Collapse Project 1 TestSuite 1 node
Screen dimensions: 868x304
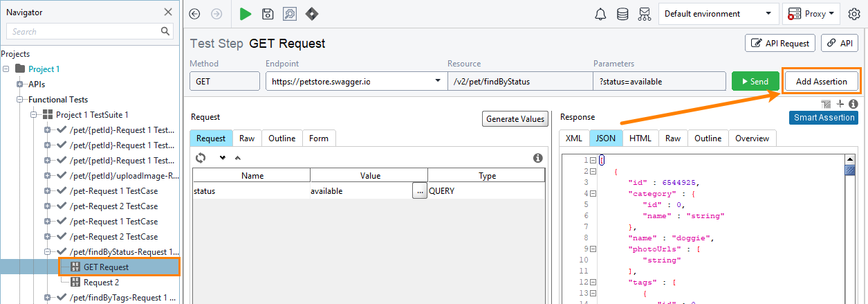pos(35,115)
